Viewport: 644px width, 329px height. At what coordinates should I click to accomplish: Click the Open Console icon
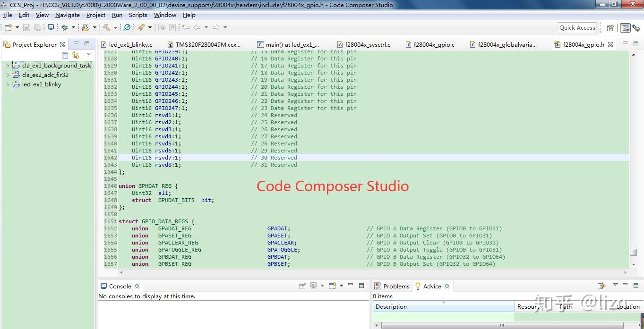tap(332, 286)
